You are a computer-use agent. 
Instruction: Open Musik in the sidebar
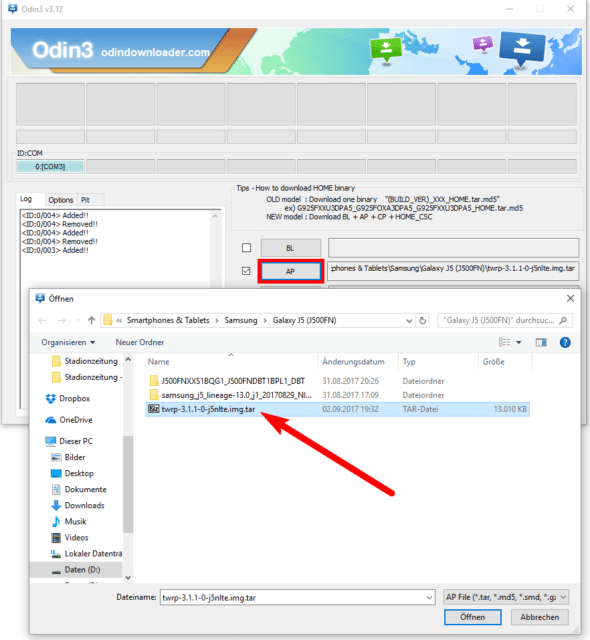69,521
